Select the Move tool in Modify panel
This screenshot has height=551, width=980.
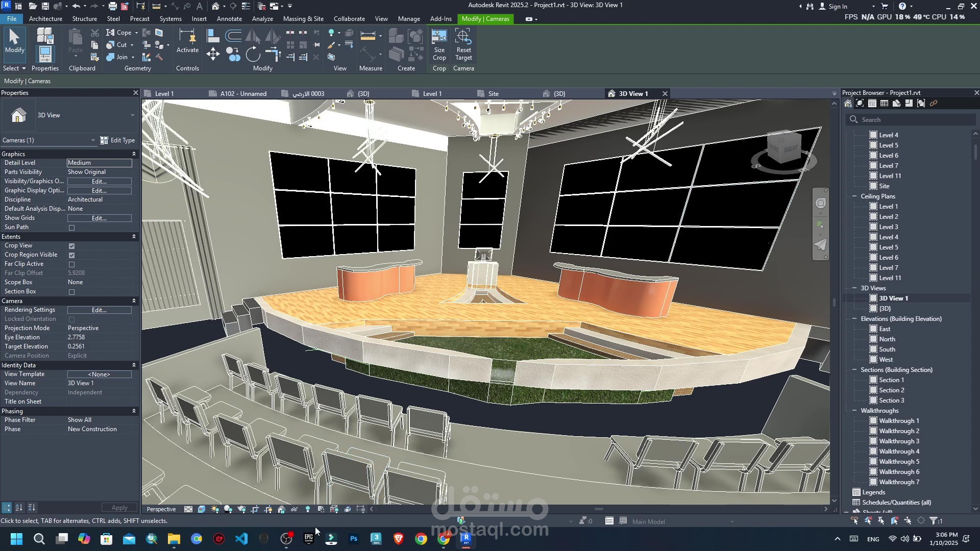213,54
